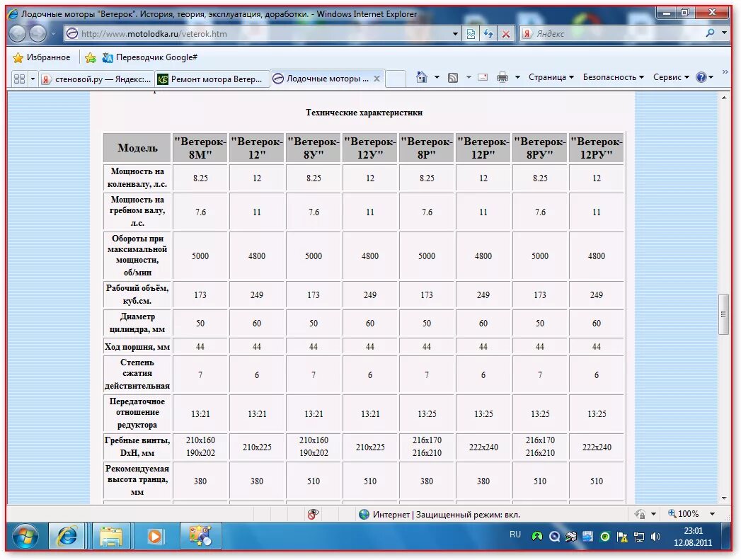Click the RU language indicator
The image size is (741, 560).
pos(515,535)
